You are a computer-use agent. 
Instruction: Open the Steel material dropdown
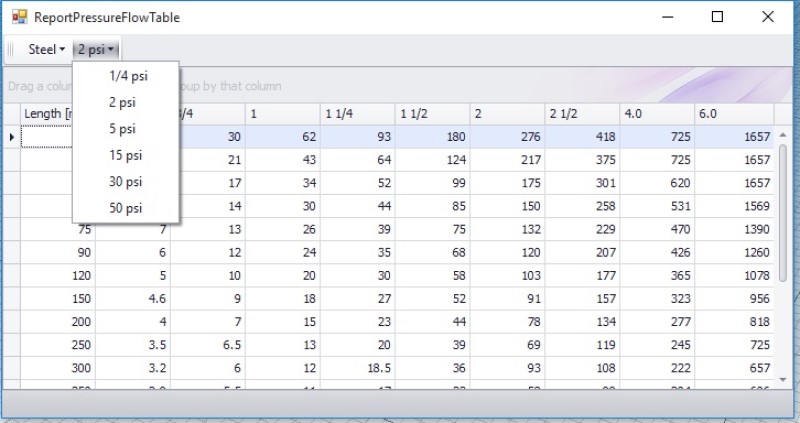(x=46, y=49)
